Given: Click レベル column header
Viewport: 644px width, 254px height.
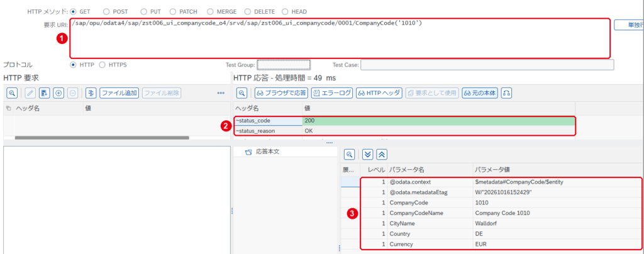Looking at the screenshot, I should pos(374,170).
